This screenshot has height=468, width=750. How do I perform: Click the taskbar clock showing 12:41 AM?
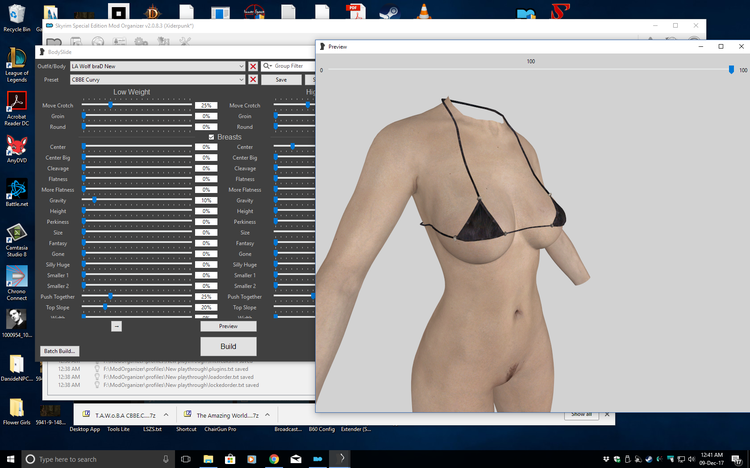click(x=712, y=459)
